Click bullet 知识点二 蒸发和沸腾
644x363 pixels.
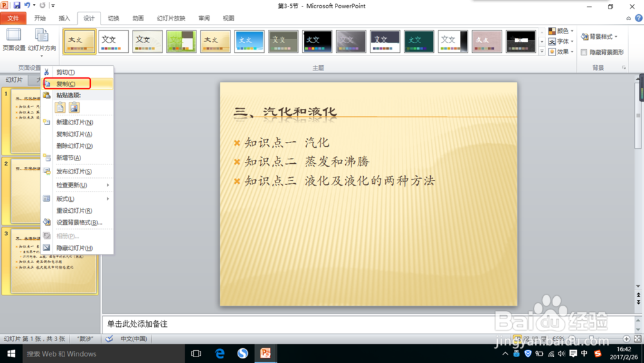click(x=307, y=162)
